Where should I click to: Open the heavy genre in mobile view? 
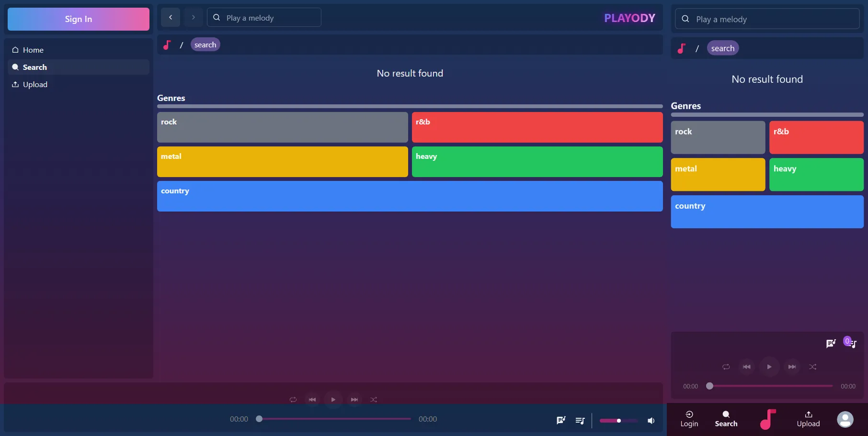coord(816,175)
